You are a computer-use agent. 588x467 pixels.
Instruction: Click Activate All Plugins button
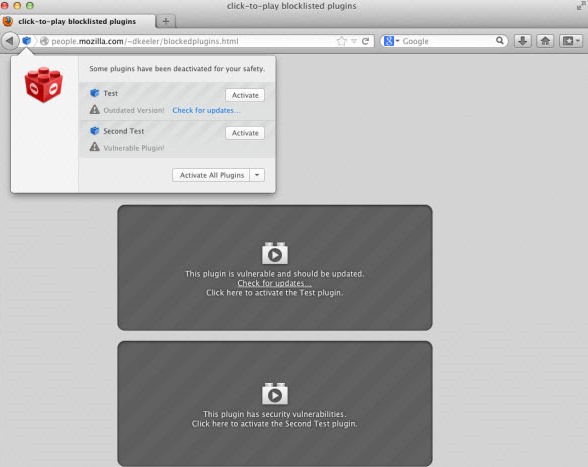pos(211,175)
